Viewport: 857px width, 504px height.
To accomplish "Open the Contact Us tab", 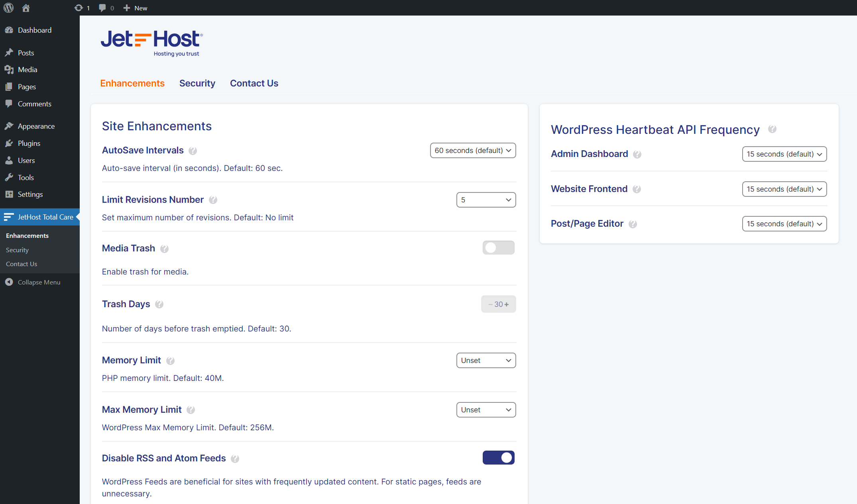I will click(254, 83).
